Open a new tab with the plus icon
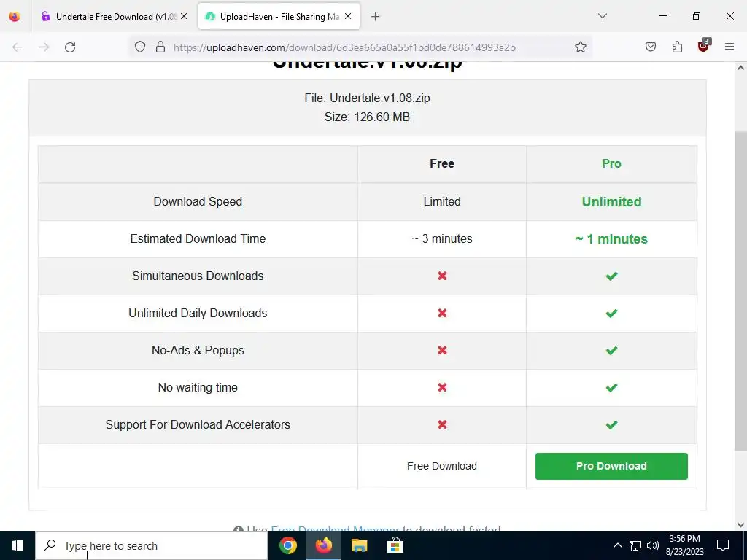Image resolution: width=747 pixels, height=560 pixels. (376, 17)
